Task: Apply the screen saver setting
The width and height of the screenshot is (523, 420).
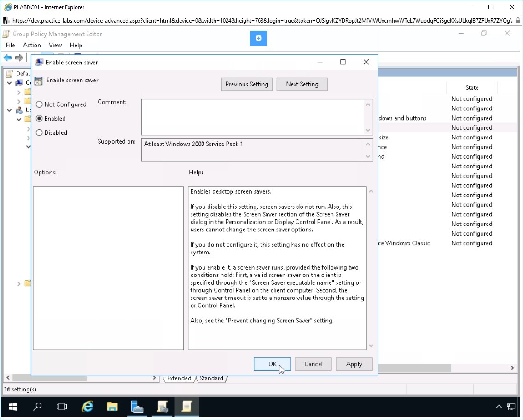Action: click(x=354, y=364)
